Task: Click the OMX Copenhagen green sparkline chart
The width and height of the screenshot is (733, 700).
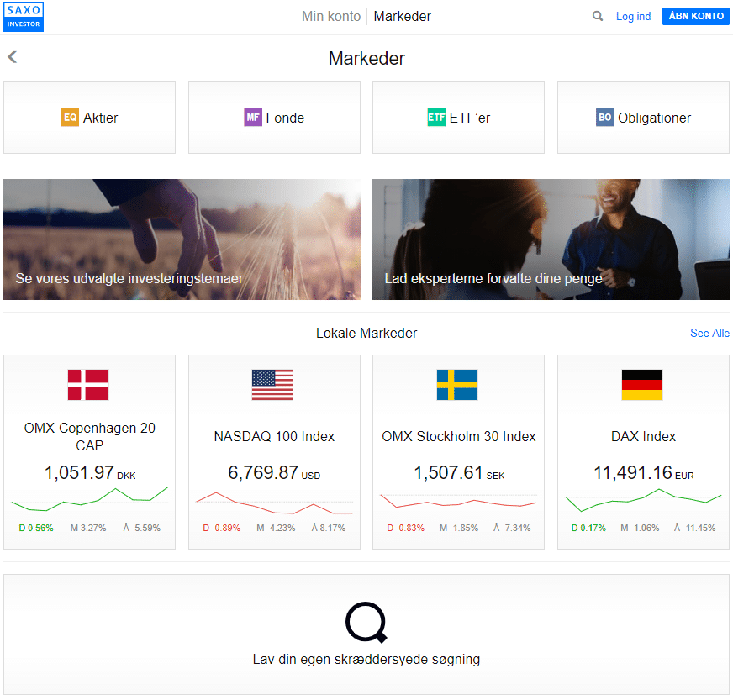Action: pyautogui.click(x=89, y=499)
